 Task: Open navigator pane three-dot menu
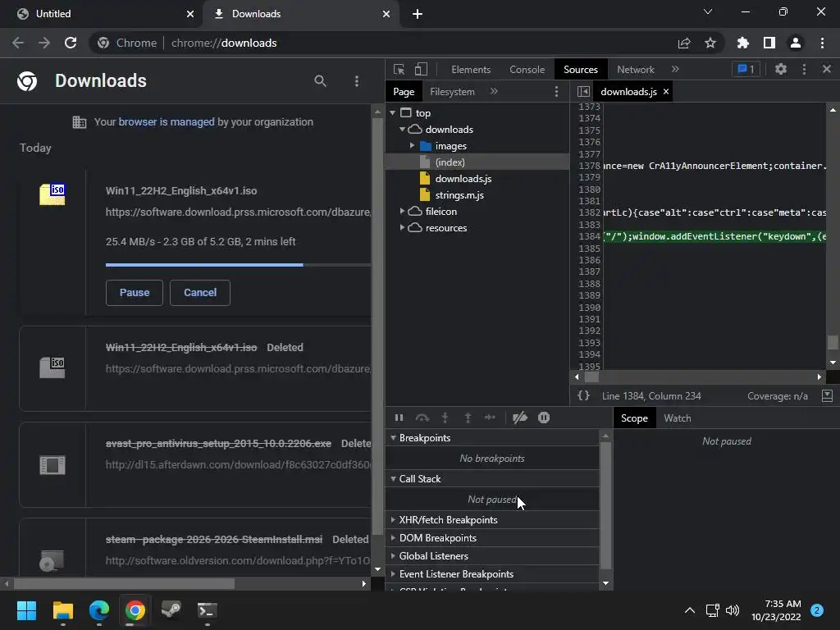tap(556, 92)
